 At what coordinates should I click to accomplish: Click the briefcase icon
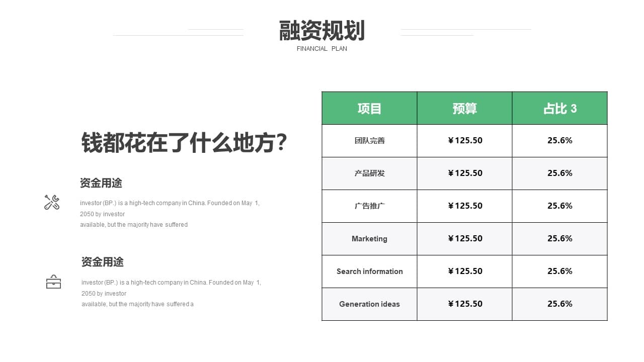click(53, 282)
